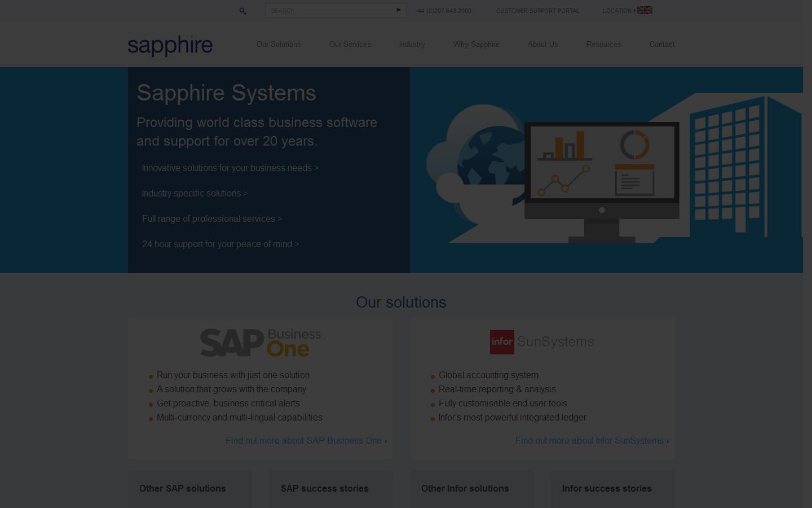Select 'Global accounting system' bullet

[488, 375]
